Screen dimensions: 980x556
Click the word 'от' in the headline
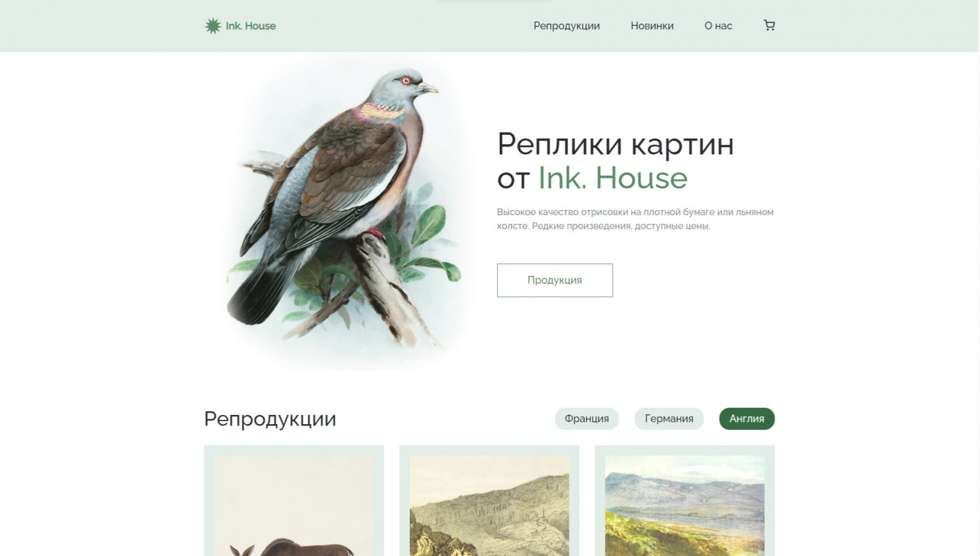[513, 180]
